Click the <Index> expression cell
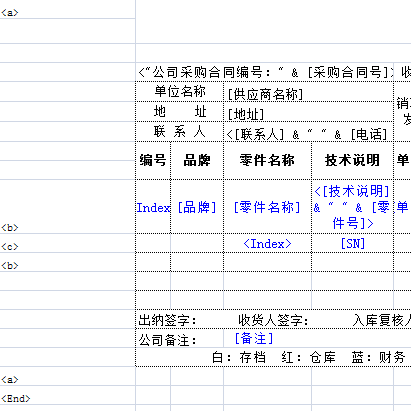Viewport: 411px width, 411px height. tap(267, 243)
